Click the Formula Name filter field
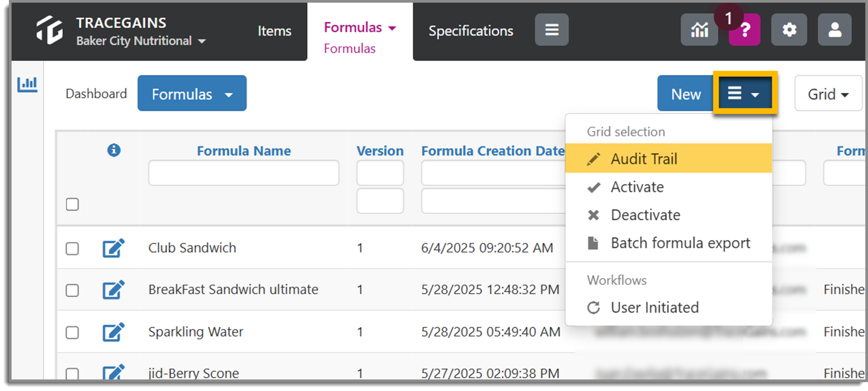 (244, 173)
